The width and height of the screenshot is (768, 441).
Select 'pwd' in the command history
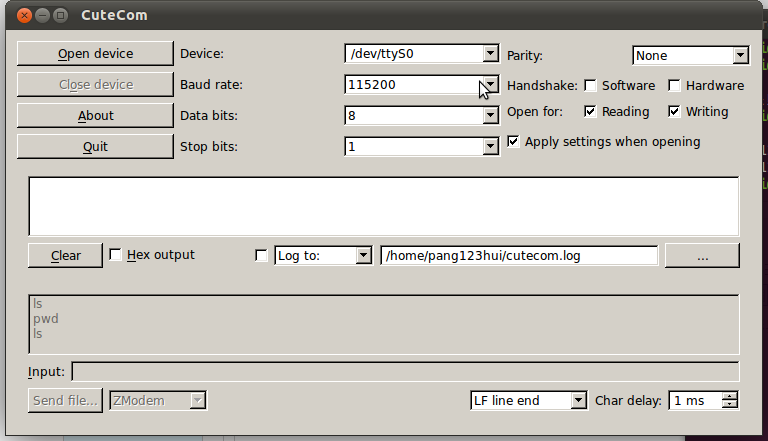pos(46,318)
